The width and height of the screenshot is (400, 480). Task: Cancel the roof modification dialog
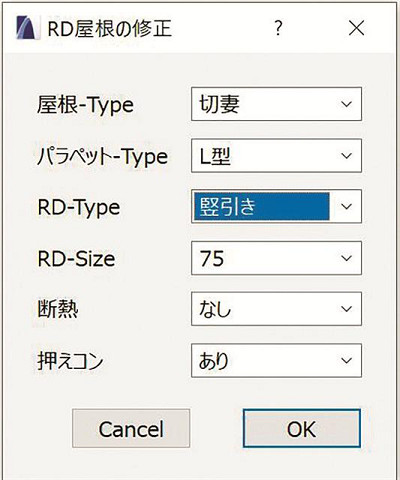click(131, 428)
